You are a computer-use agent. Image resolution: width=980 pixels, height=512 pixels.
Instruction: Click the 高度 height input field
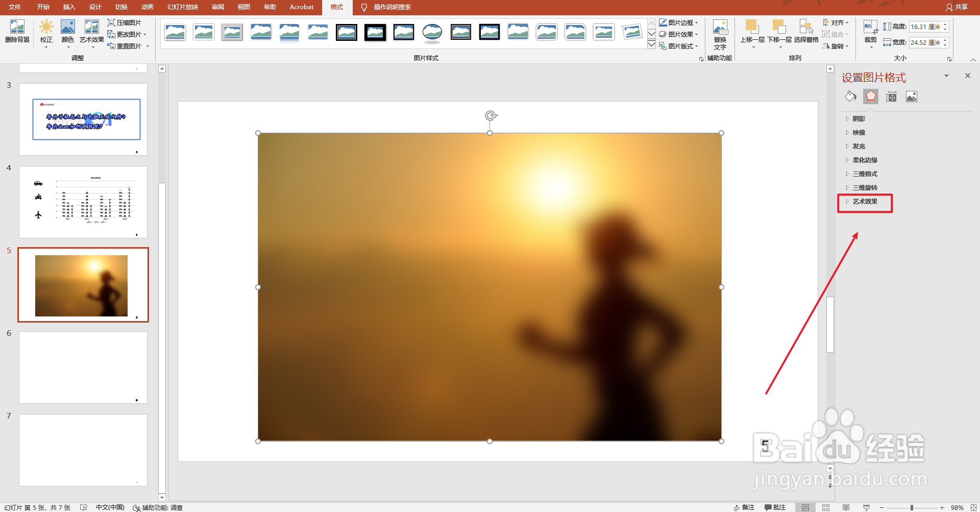coord(925,27)
